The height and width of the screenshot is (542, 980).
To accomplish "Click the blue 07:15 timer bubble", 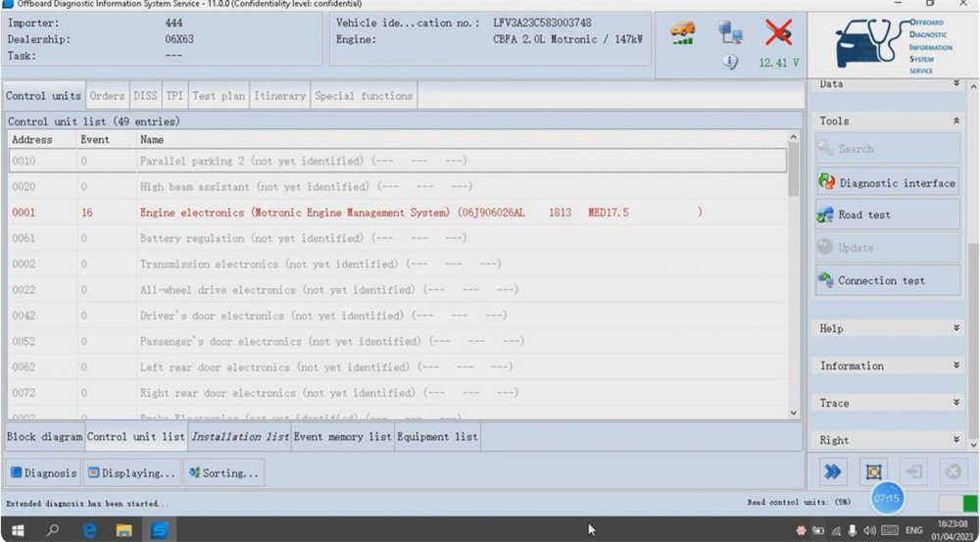I will [887, 498].
